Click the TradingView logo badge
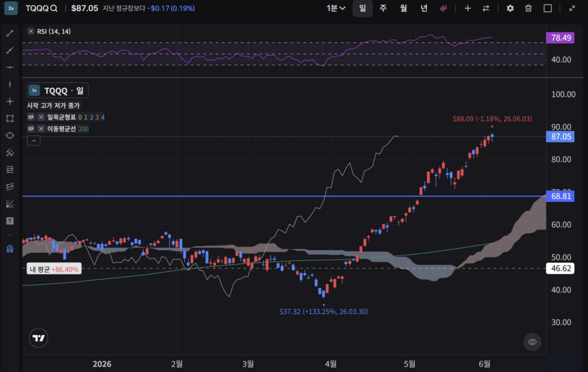This screenshot has height=372, width=588. [x=38, y=338]
